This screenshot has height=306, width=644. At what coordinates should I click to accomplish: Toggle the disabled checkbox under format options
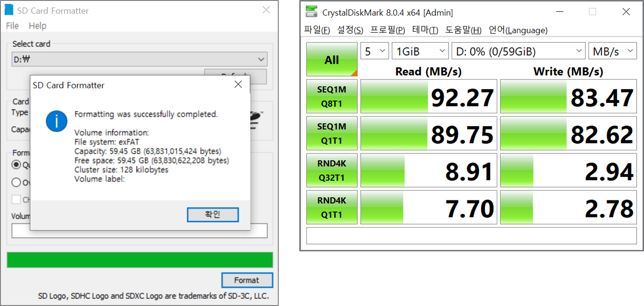coord(16,199)
